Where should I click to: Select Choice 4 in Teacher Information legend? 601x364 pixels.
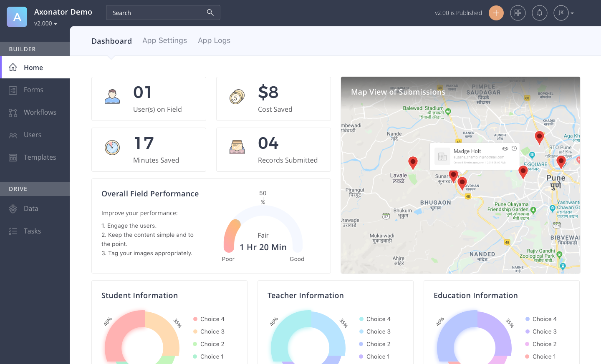pos(375,319)
